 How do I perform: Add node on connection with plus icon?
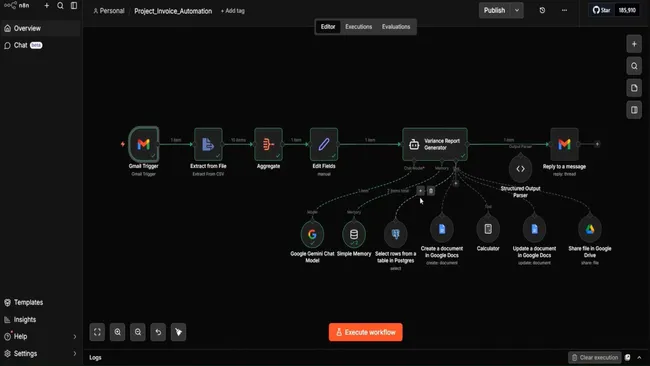[420, 191]
